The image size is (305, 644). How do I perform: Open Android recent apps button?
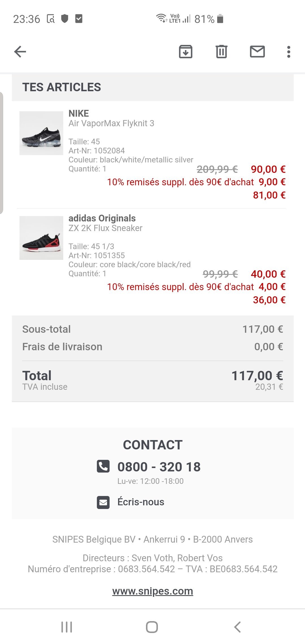67,627
